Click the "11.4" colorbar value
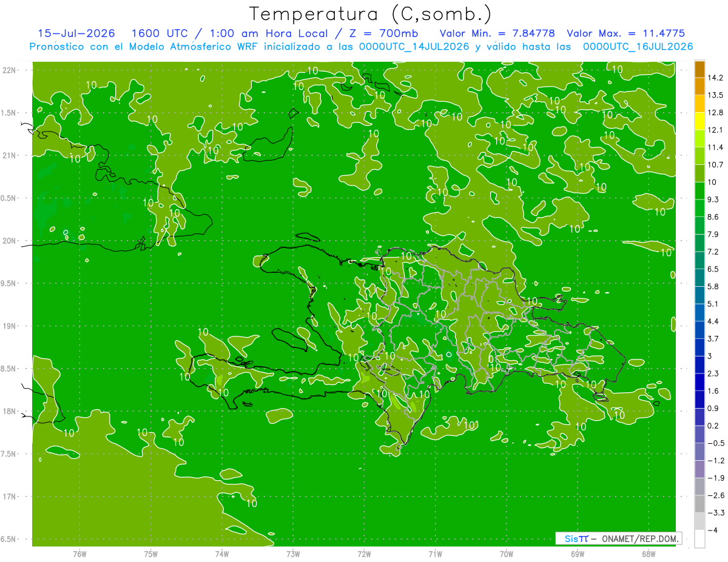The width and height of the screenshot is (728, 562). pos(715,147)
